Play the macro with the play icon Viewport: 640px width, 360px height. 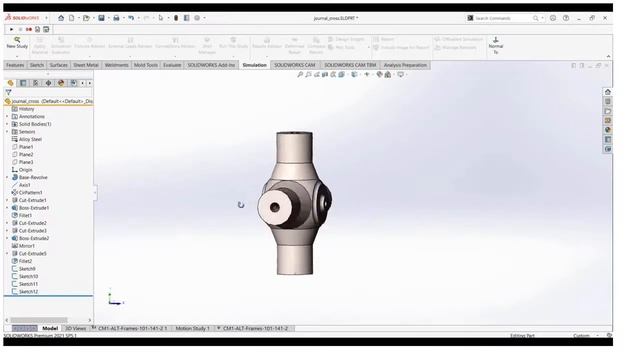(x=11, y=29)
